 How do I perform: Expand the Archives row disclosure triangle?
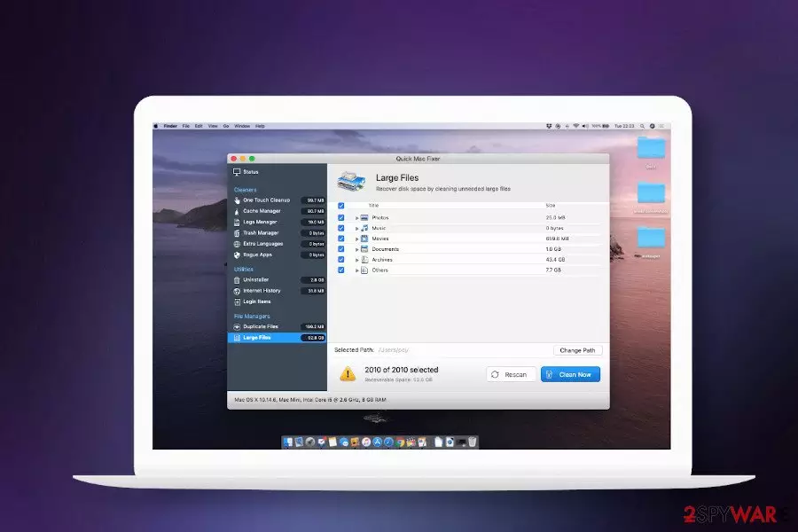click(356, 260)
